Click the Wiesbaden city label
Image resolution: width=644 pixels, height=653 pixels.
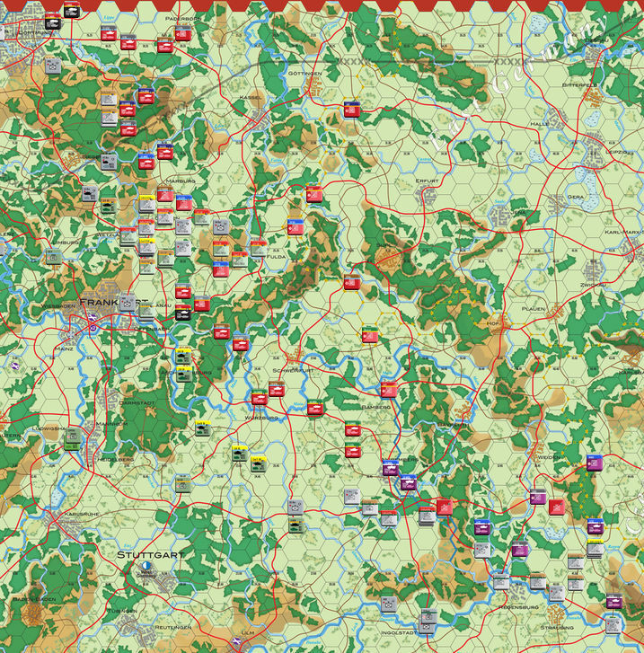58,305
